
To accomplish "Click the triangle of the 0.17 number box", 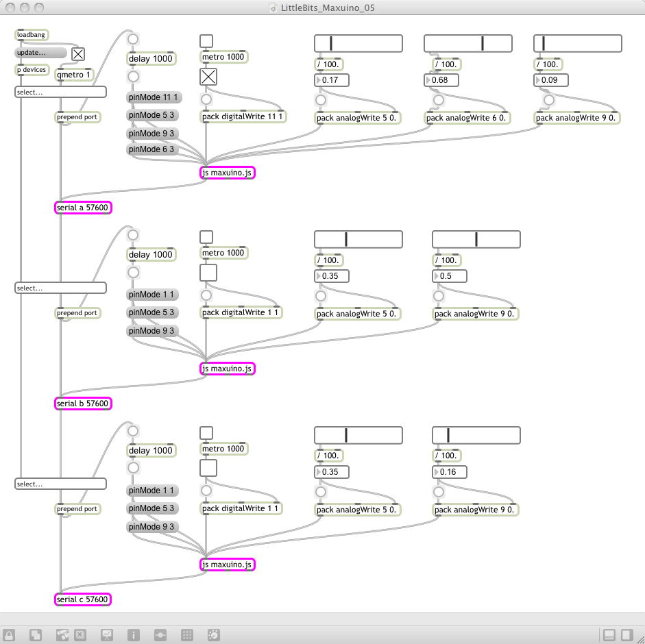I will (x=318, y=80).
